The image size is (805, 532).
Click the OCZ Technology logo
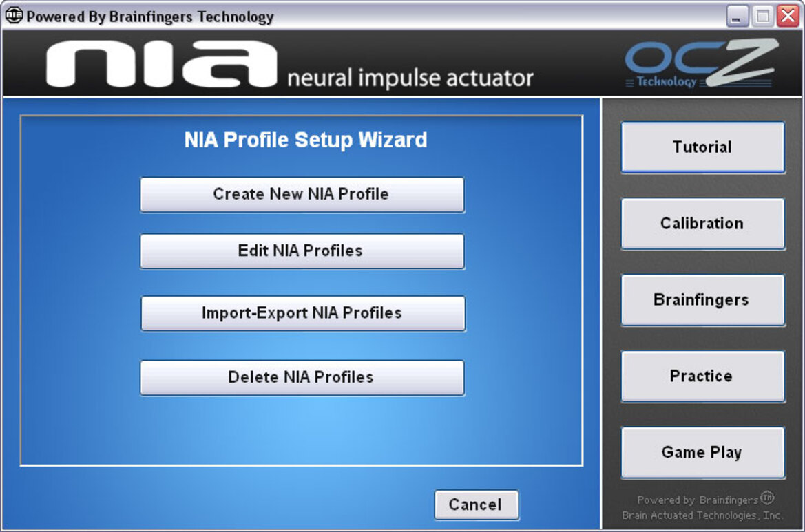point(701,63)
